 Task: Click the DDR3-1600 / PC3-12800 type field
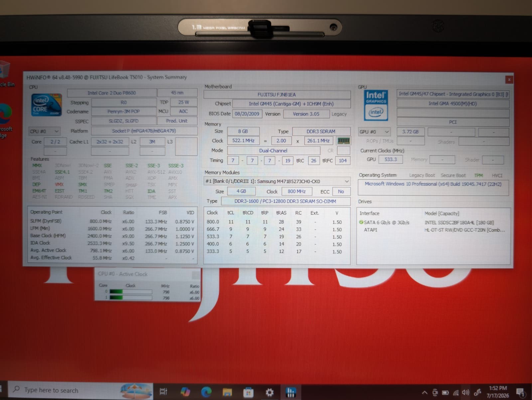point(285,201)
